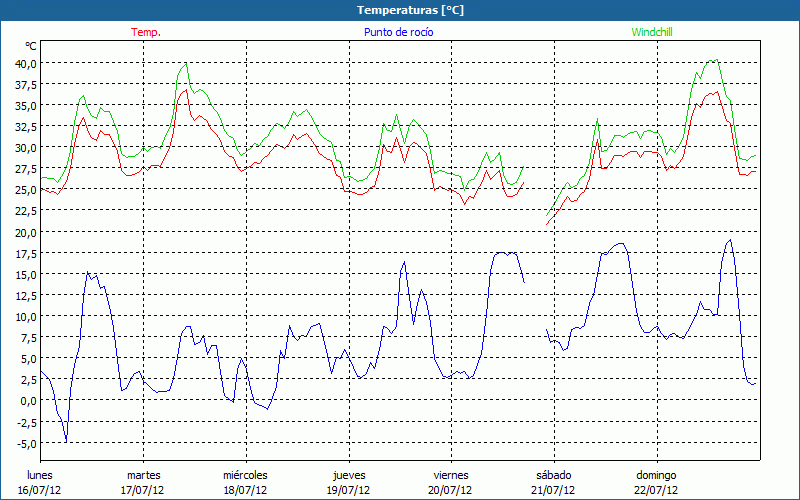Screen dimensions: 800x500
Task: Select the "sábado" day label
Action: (553, 475)
